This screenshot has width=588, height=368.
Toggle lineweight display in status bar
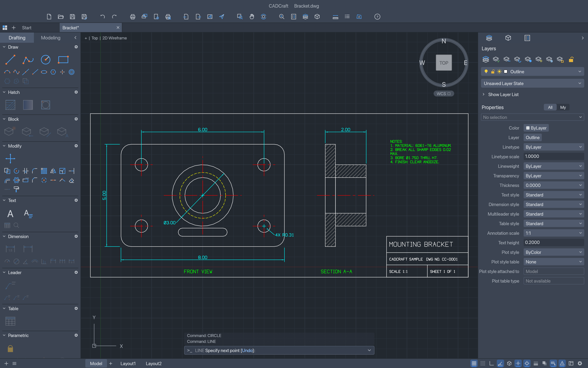[536, 364]
